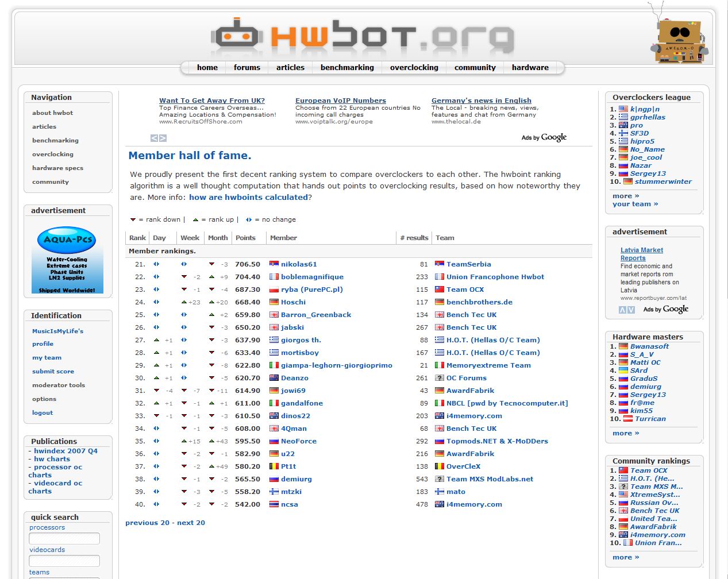Open the Memoryextreme Team page
The width and height of the screenshot is (728, 579).
point(488,365)
